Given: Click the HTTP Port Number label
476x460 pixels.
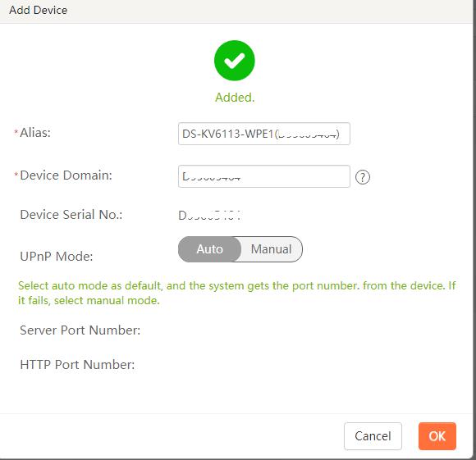Looking at the screenshot, I should [x=77, y=365].
